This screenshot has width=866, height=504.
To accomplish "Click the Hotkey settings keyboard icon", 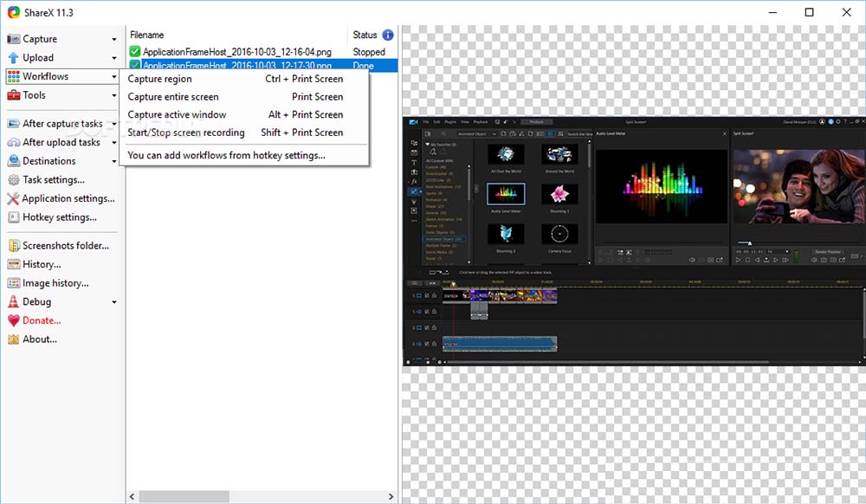I will 11,217.
